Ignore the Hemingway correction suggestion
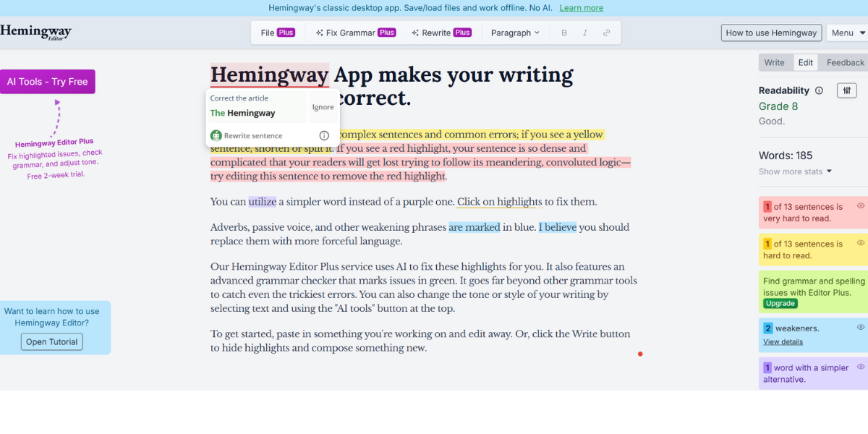868x434 pixels. (x=323, y=106)
